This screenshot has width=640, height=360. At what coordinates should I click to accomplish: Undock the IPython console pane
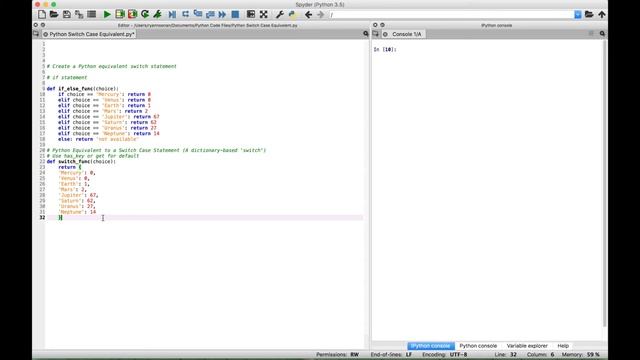tap(375, 25)
